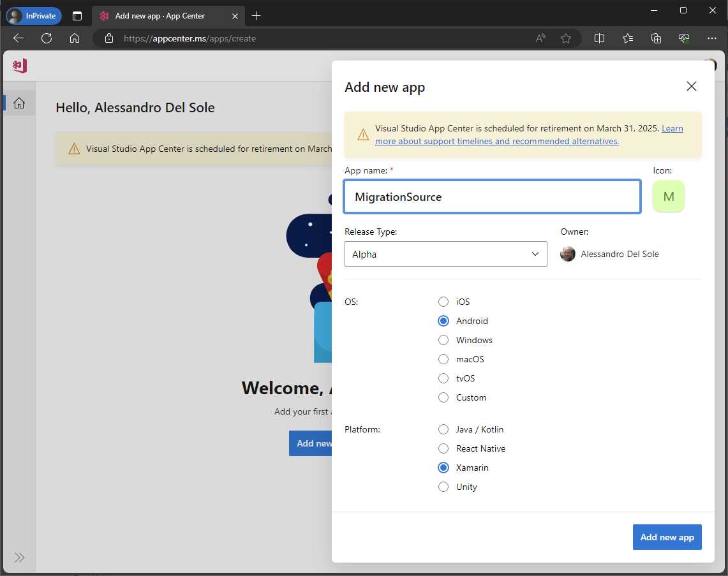Image resolution: width=728 pixels, height=576 pixels.
Task: Select the macOS radio button
Action: pos(443,359)
